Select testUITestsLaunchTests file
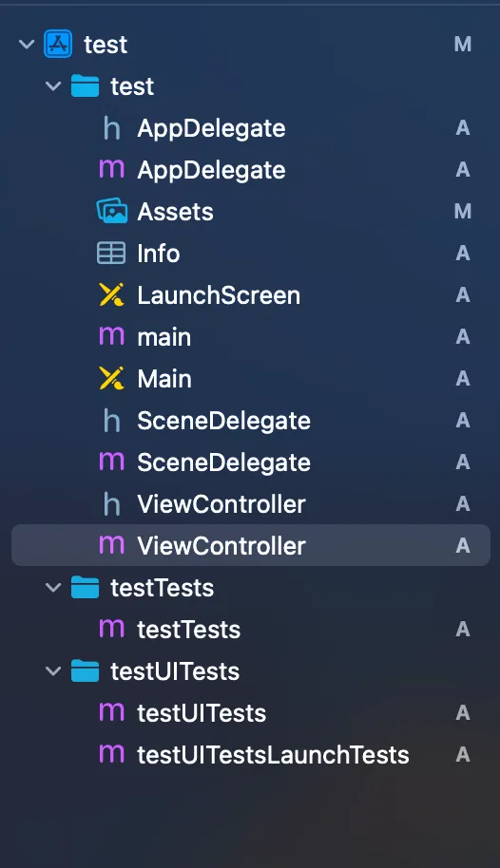The width and height of the screenshot is (500, 868). (x=251, y=755)
